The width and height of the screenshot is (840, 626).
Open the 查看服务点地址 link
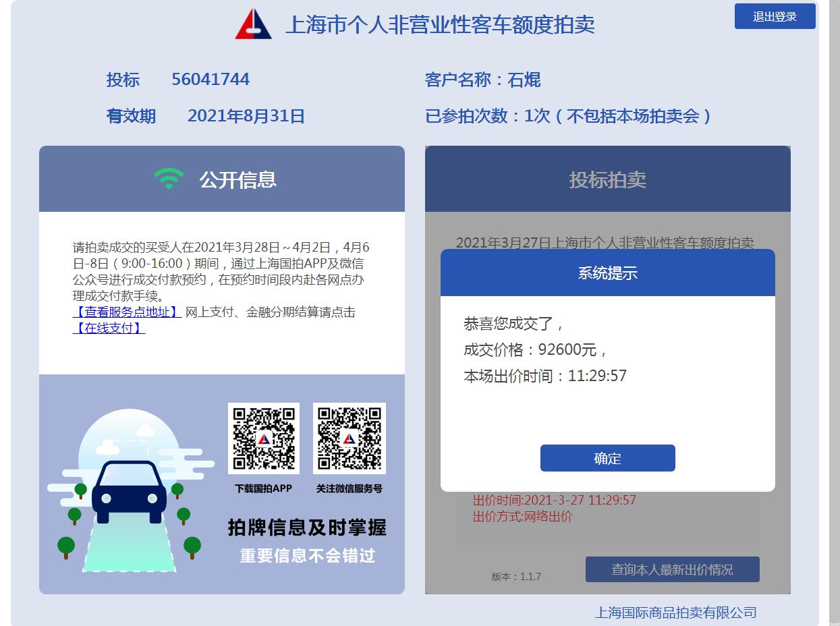(x=127, y=312)
